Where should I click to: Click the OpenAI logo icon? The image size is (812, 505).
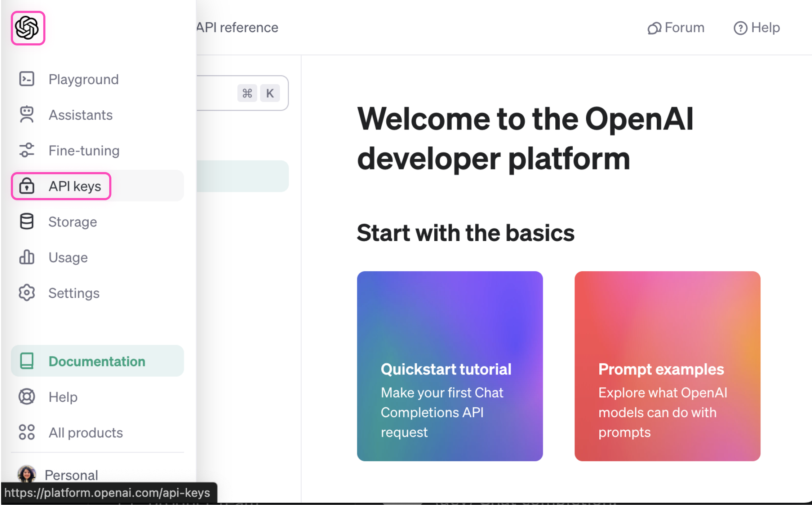[x=28, y=28]
